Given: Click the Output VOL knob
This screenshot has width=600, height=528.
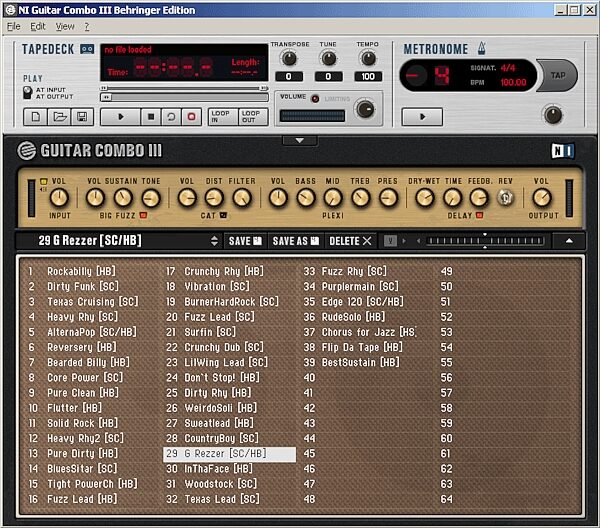Looking at the screenshot, I should coord(542,198).
